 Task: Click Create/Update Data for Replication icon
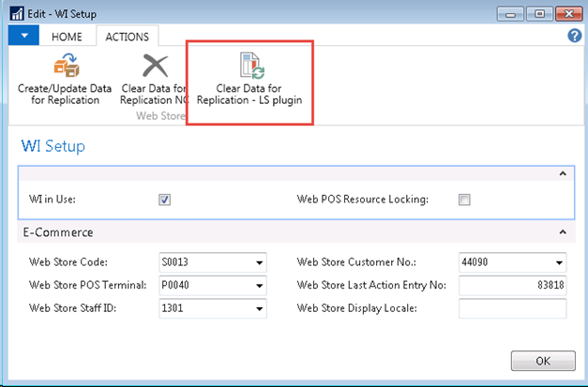click(x=67, y=66)
